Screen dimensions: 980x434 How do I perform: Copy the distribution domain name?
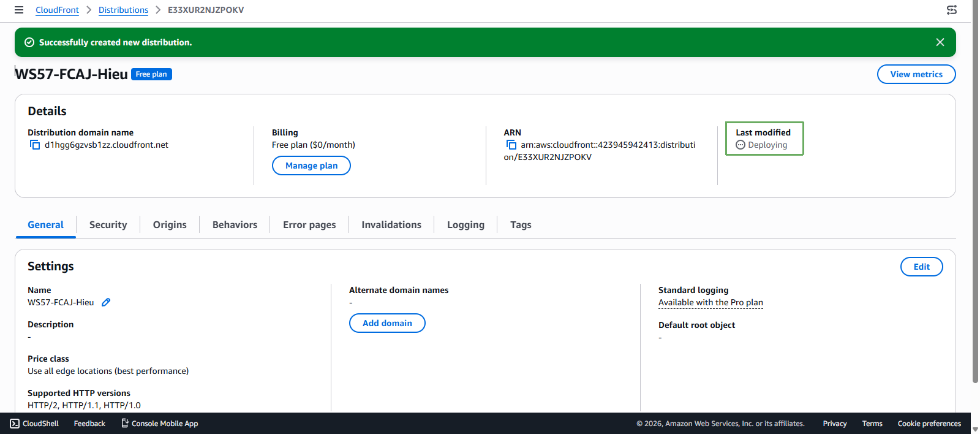[x=35, y=145]
